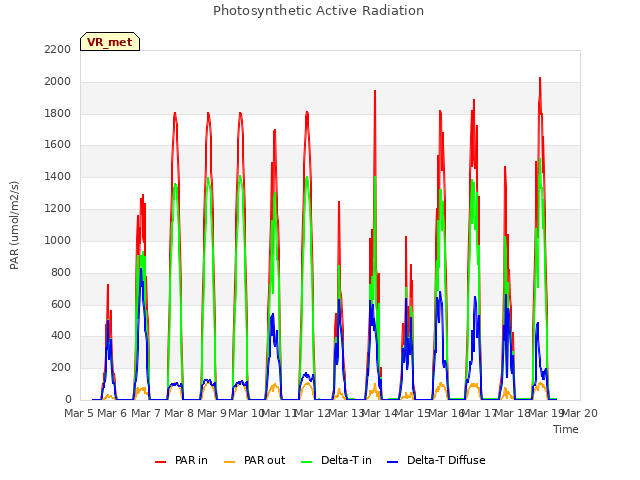The image size is (640, 480).
Task: Toggle the PAR in legend entry
Action: [x=181, y=460]
